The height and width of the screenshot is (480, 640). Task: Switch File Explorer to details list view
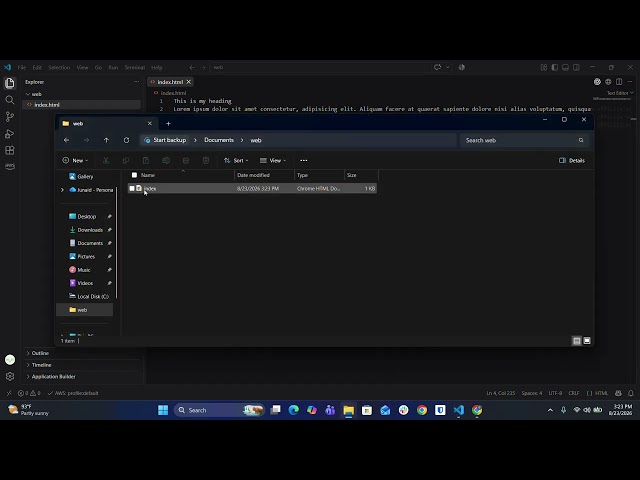click(577, 340)
